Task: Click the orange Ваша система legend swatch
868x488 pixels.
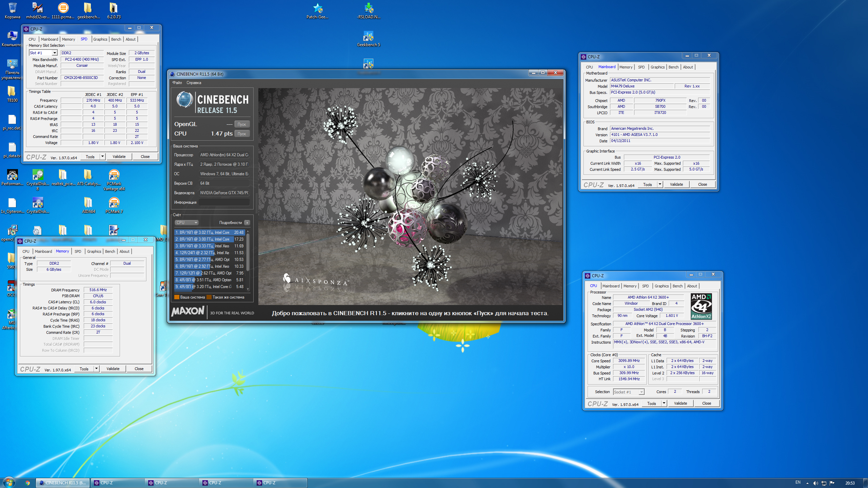Action: (177, 297)
